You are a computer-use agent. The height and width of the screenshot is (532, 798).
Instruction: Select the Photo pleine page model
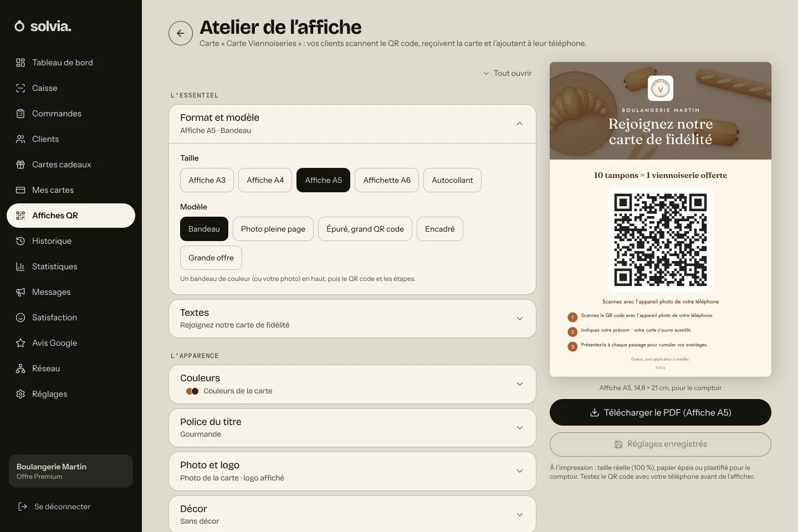[273, 229]
